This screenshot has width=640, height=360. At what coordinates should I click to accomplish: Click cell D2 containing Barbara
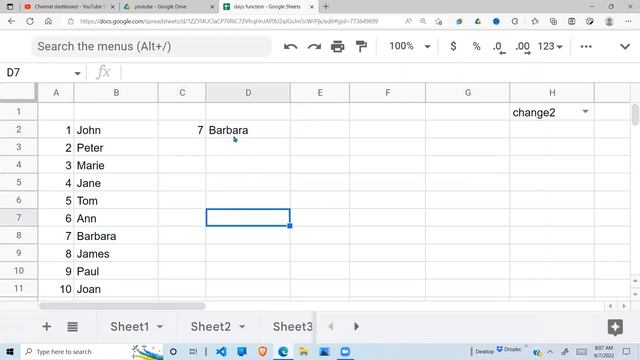coord(248,130)
